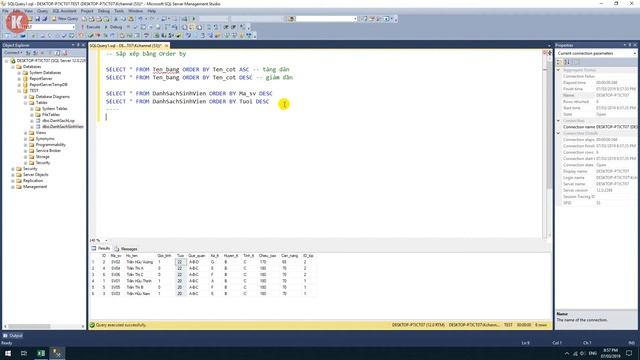
Task: Collapse the Aggregate Status section
Action: point(559,70)
